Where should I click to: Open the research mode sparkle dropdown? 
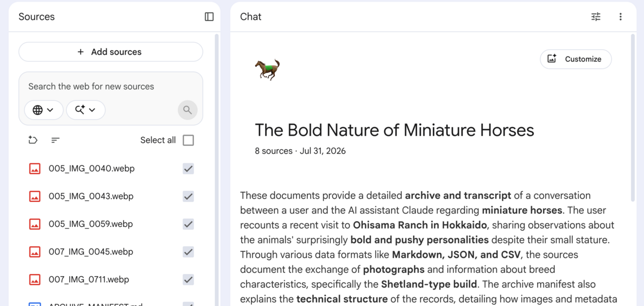pyautogui.click(x=86, y=110)
